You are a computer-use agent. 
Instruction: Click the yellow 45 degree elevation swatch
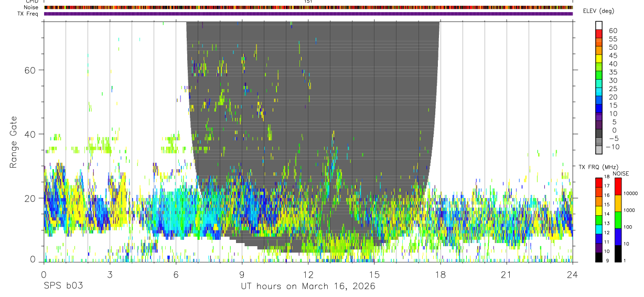coord(599,59)
